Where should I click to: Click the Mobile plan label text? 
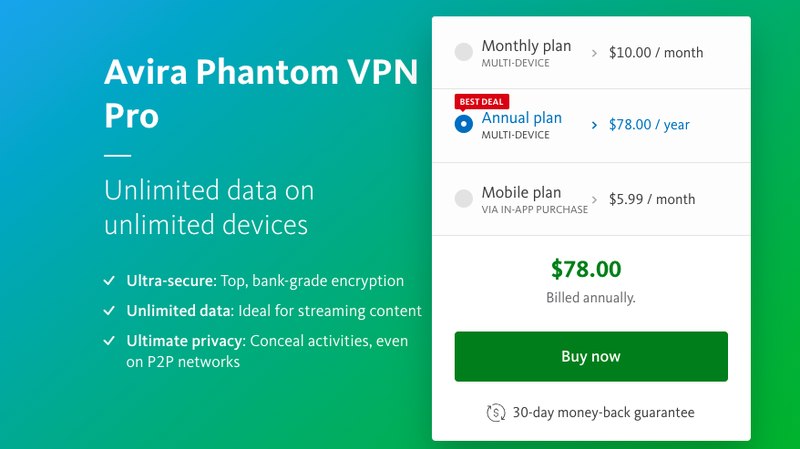click(521, 192)
